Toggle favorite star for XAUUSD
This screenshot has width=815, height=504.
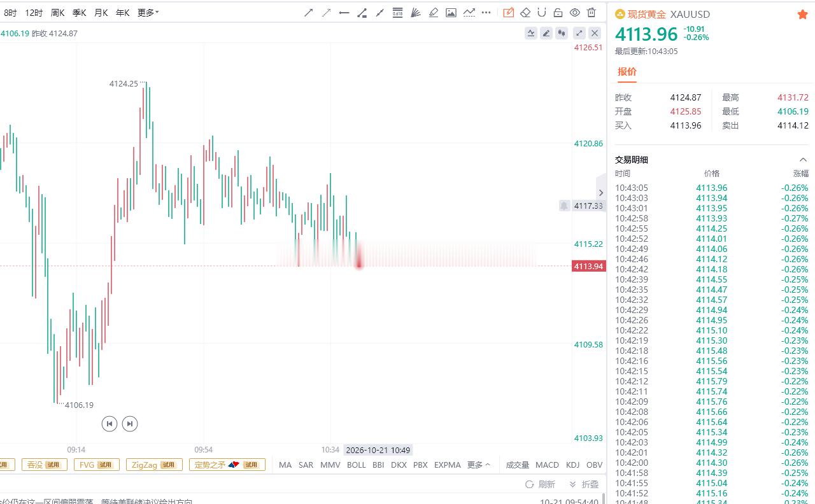click(x=802, y=14)
